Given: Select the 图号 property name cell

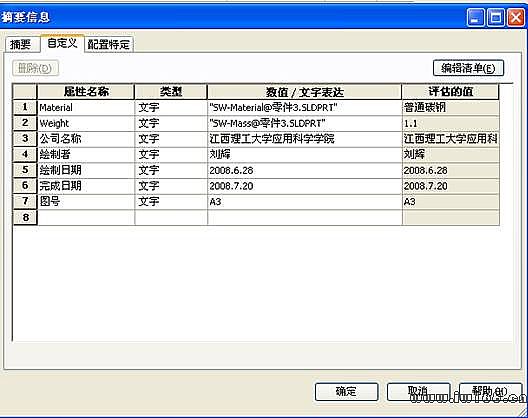Looking at the screenshot, I should click(x=86, y=201).
